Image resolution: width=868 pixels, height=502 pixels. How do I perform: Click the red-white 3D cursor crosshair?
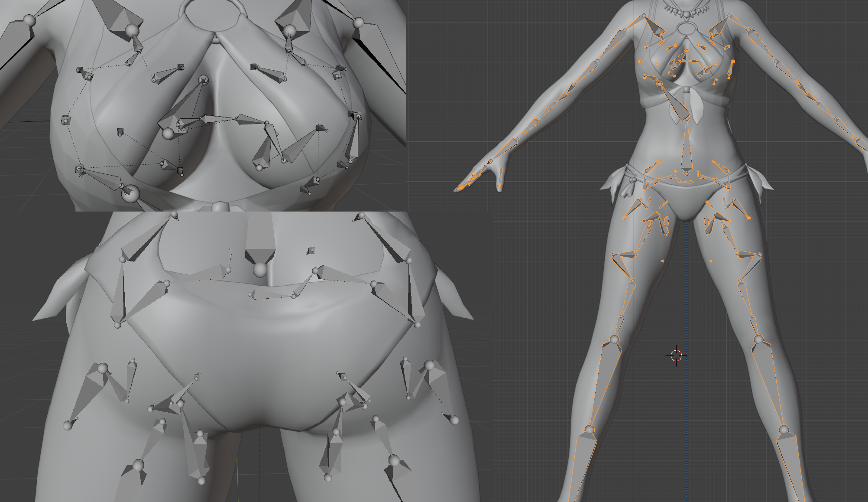pos(676,355)
